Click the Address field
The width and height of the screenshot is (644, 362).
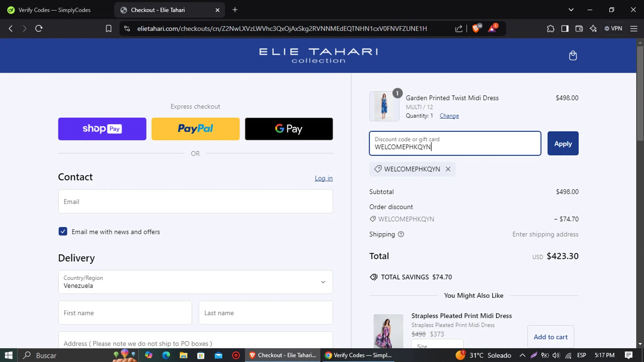tap(195, 340)
